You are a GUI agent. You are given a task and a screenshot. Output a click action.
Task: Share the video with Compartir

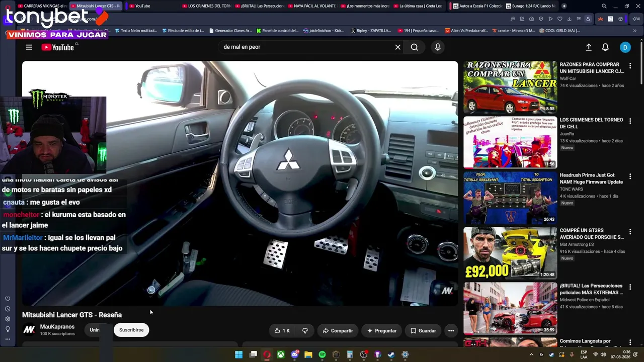coord(338,330)
